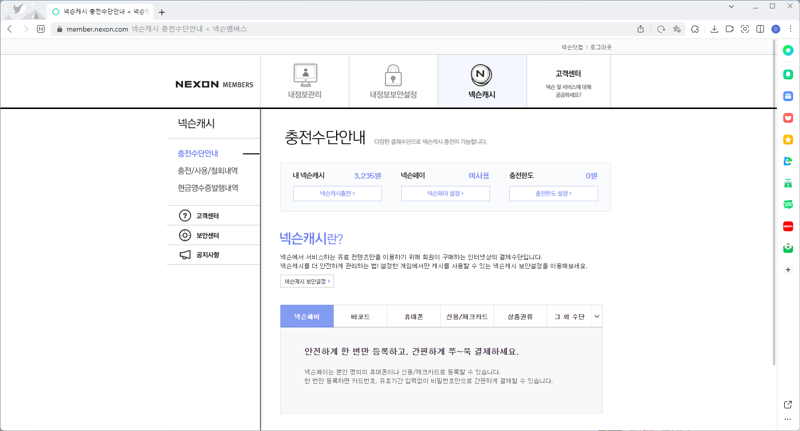Image resolution: width=800 pixels, height=431 pixels.
Task: Open a new browser tab
Action: 162,12
